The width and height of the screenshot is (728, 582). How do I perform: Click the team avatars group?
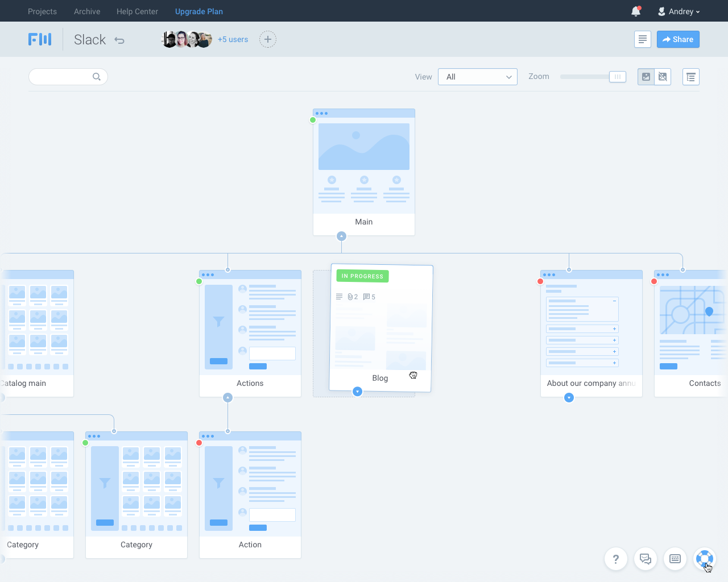coord(187,39)
